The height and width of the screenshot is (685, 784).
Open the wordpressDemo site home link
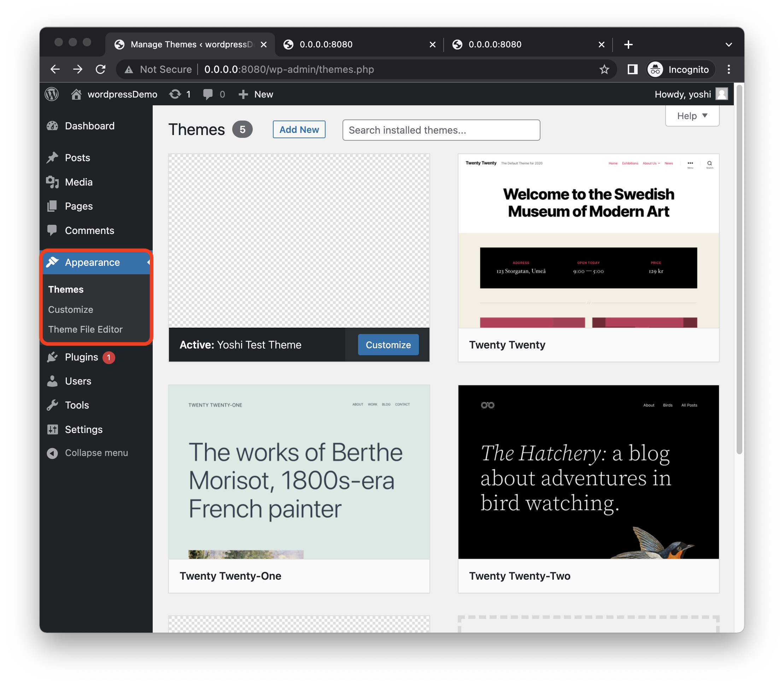(x=114, y=94)
